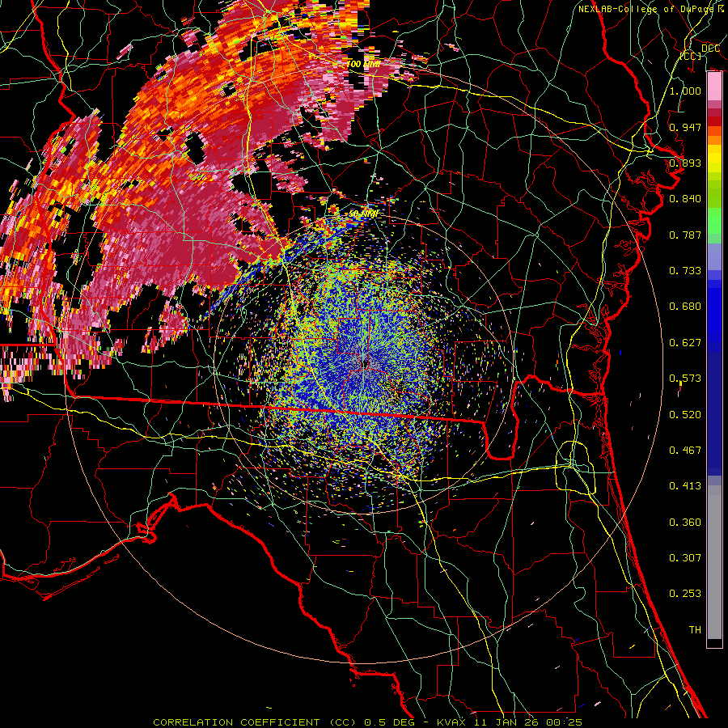Click the 0.947 value on the color legend
Viewport: 728px width, 728px height.
click(685, 127)
